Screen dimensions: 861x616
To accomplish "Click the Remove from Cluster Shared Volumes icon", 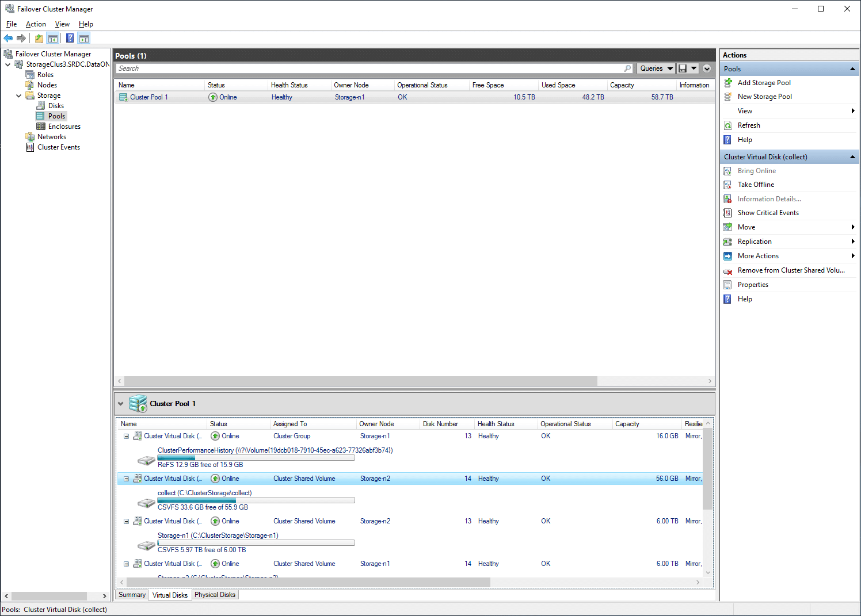I will (x=728, y=270).
